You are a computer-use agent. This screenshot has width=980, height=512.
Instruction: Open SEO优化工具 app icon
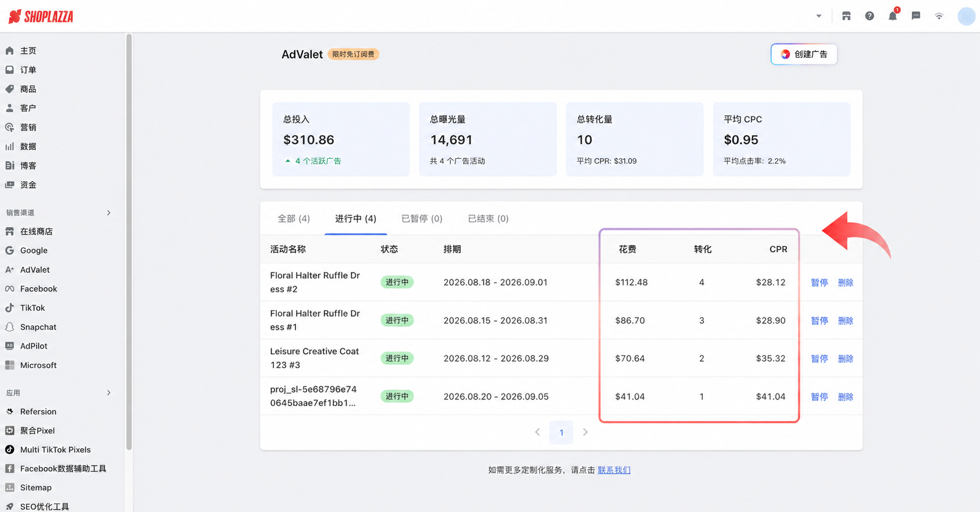point(10,507)
